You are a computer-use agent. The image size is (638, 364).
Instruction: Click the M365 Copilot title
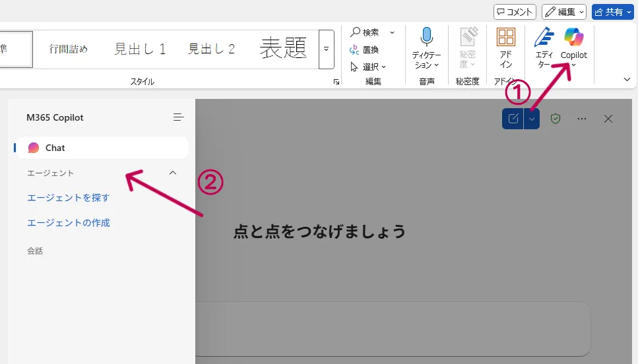click(x=55, y=117)
